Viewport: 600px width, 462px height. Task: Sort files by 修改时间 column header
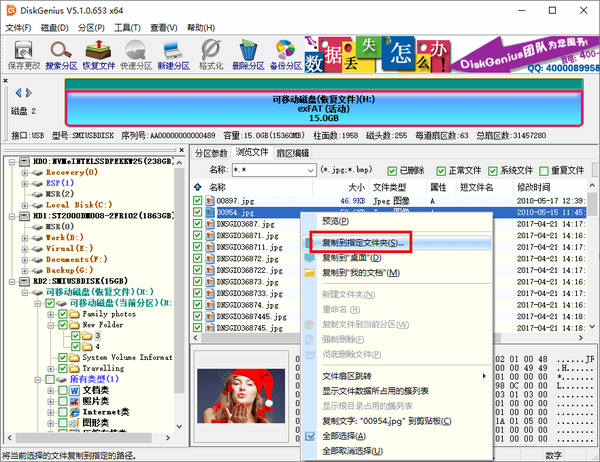(549, 187)
